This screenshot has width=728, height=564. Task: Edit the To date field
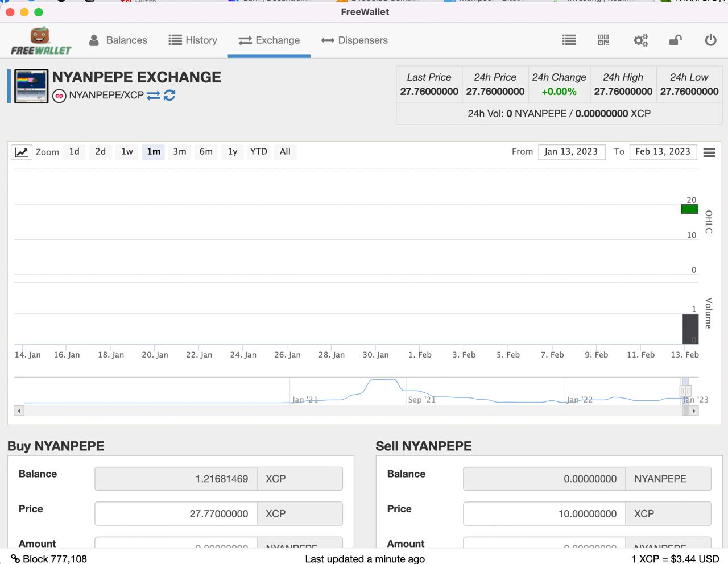pyautogui.click(x=663, y=152)
